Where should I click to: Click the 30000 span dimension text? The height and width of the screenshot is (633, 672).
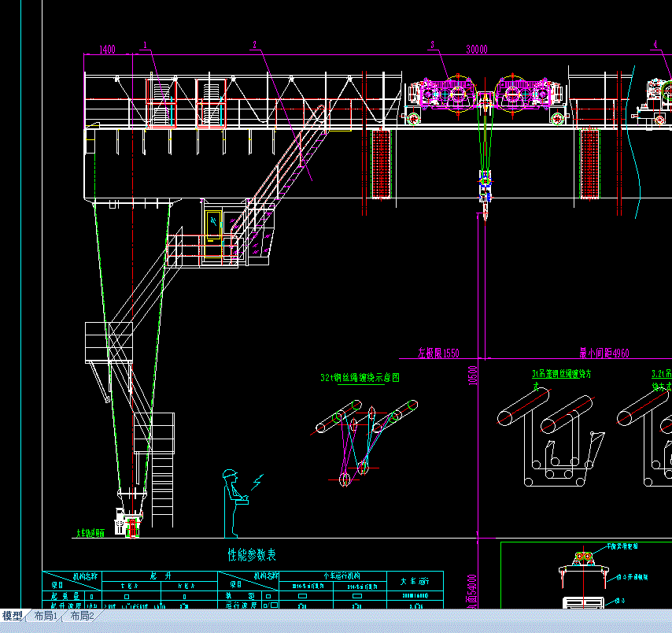click(477, 50)
